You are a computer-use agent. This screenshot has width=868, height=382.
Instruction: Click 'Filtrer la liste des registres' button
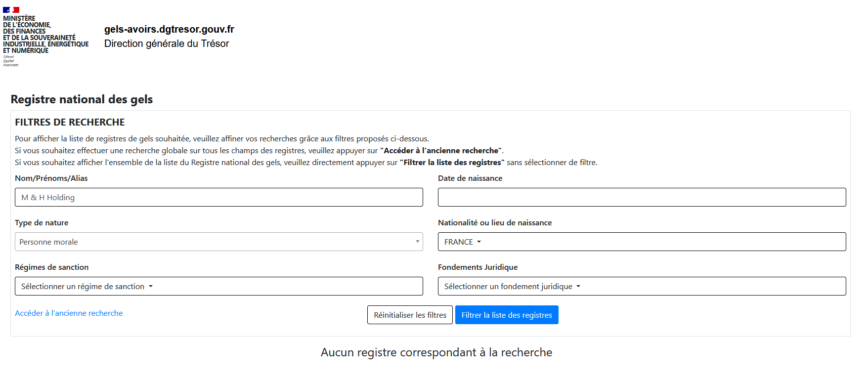click(507, 315)
